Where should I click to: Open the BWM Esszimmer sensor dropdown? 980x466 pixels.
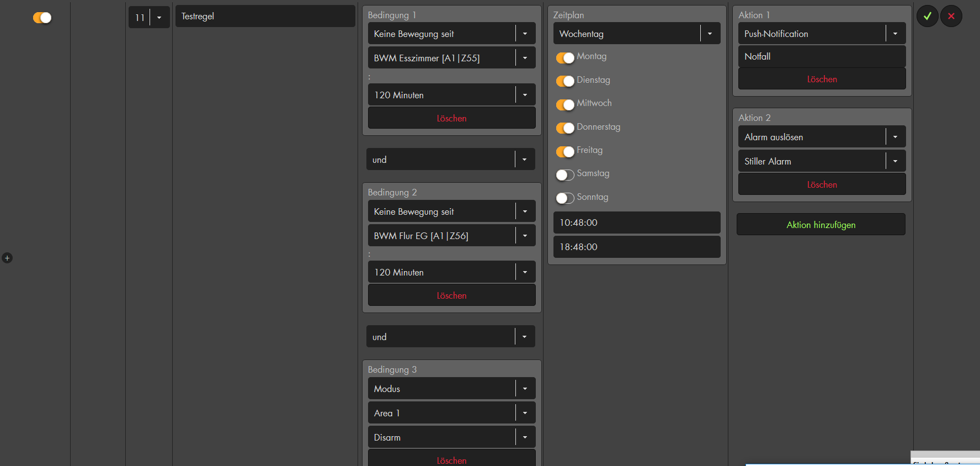[451, 58]
